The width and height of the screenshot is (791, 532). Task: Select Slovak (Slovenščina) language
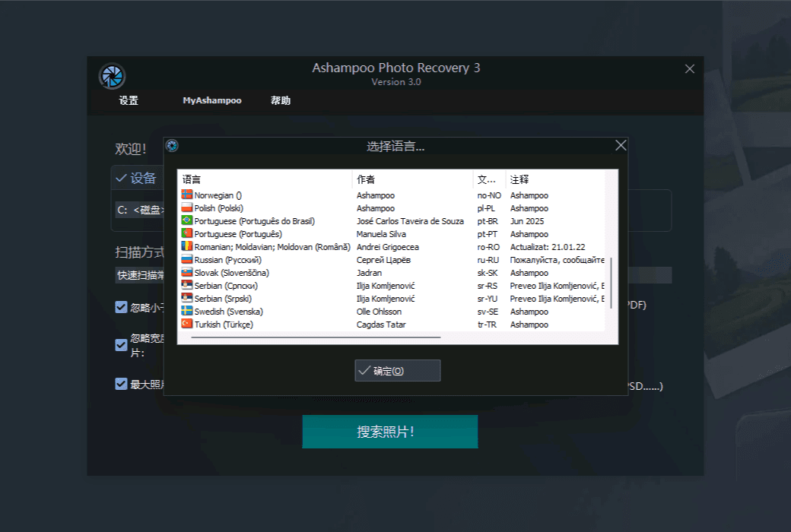(231, 273)
